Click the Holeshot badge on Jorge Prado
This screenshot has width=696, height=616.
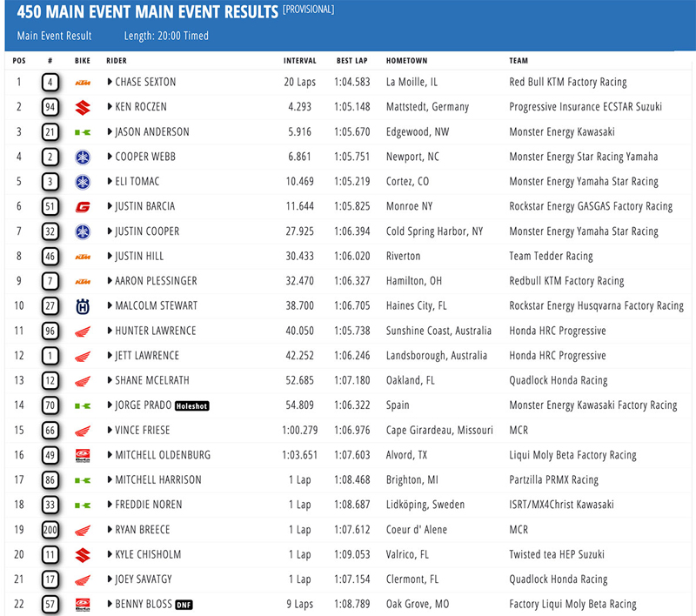(x=191, y=405)
